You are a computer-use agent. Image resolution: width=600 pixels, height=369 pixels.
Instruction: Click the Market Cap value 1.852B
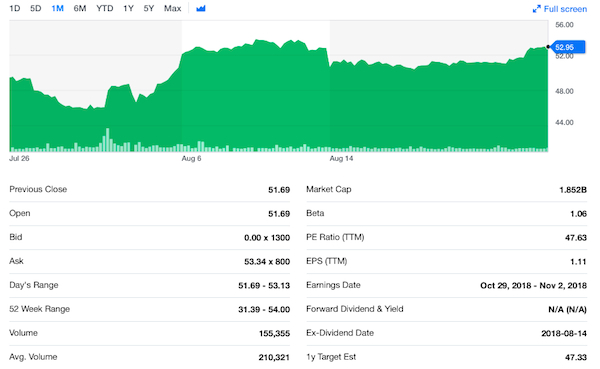click(573, 190)
